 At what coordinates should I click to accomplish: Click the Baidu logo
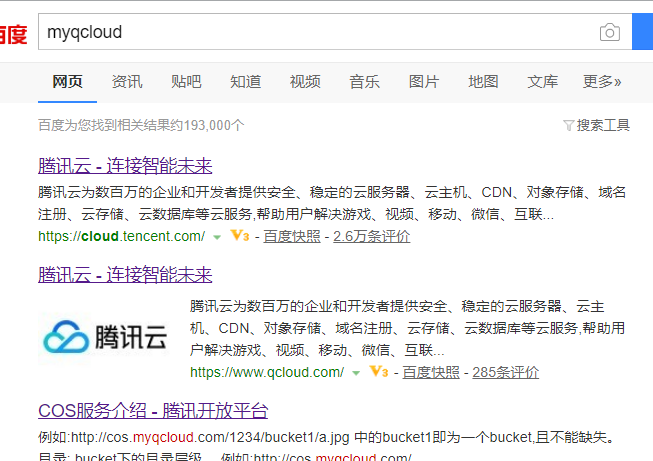(13, 35)
